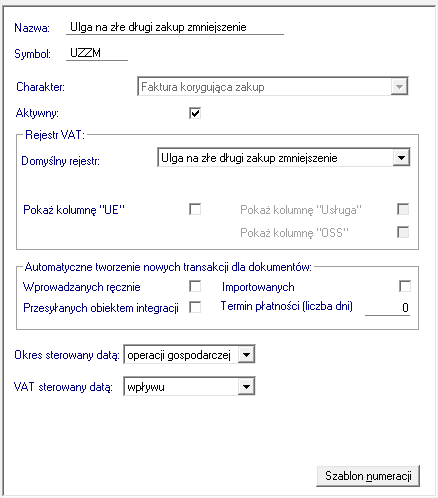438x498 pixels.
Task: Click the Nazwa text field
Action: pos(175,27)
